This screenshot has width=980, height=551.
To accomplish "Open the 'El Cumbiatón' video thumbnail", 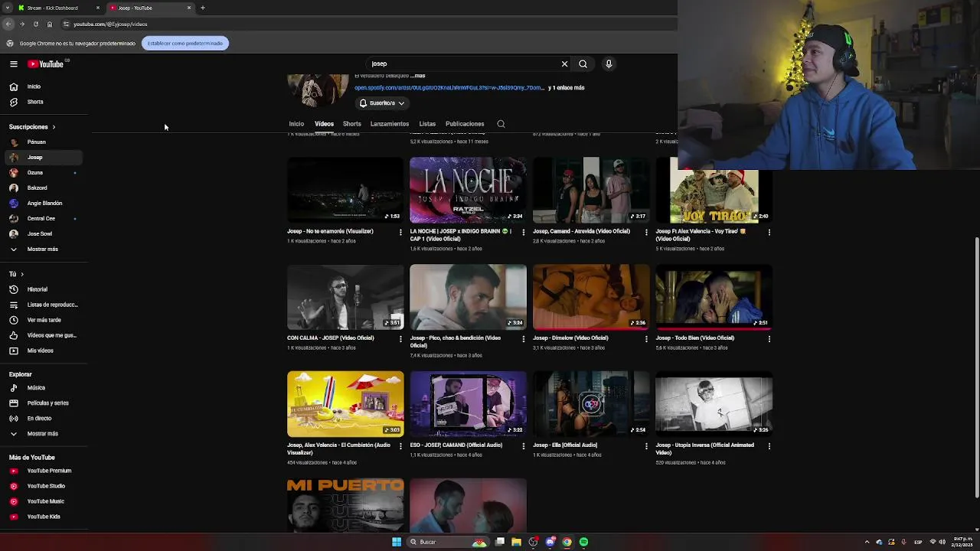I will click(345, 404).
